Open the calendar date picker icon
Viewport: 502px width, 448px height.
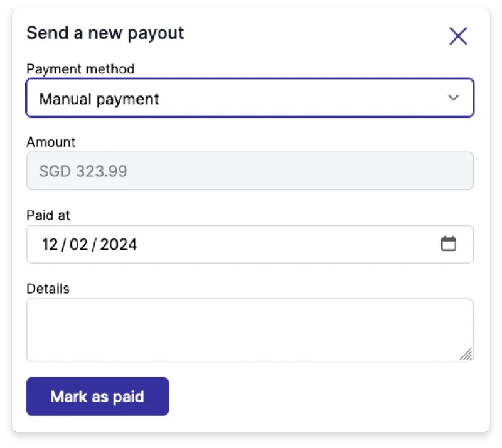(x=448, y=244)
